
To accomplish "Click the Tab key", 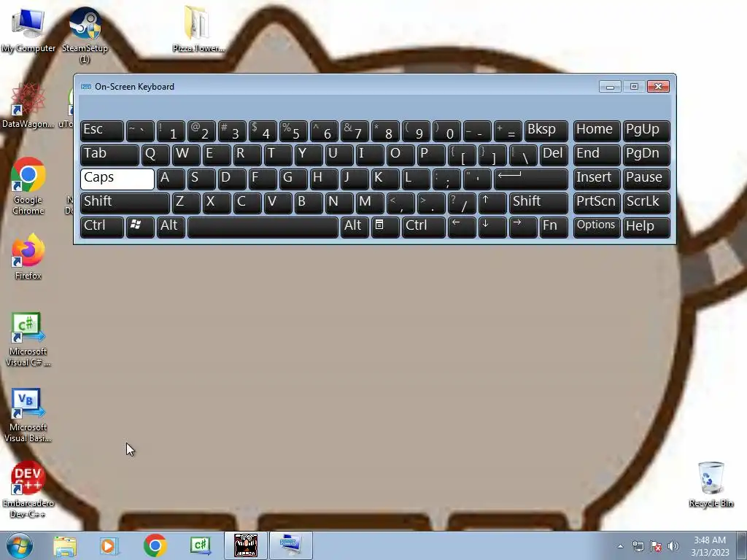I will coord(109,155).
